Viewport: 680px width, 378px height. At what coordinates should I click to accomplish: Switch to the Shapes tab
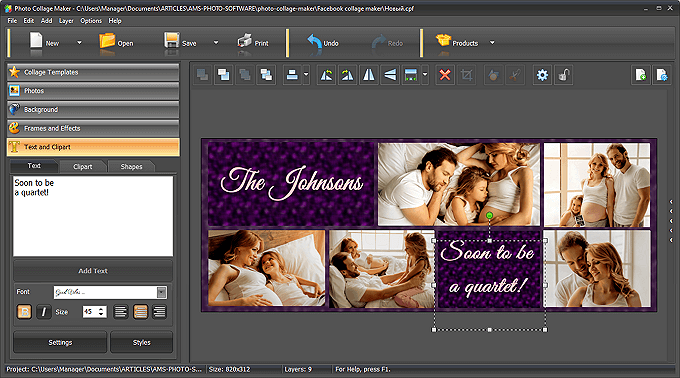click(x=131, y=166)
